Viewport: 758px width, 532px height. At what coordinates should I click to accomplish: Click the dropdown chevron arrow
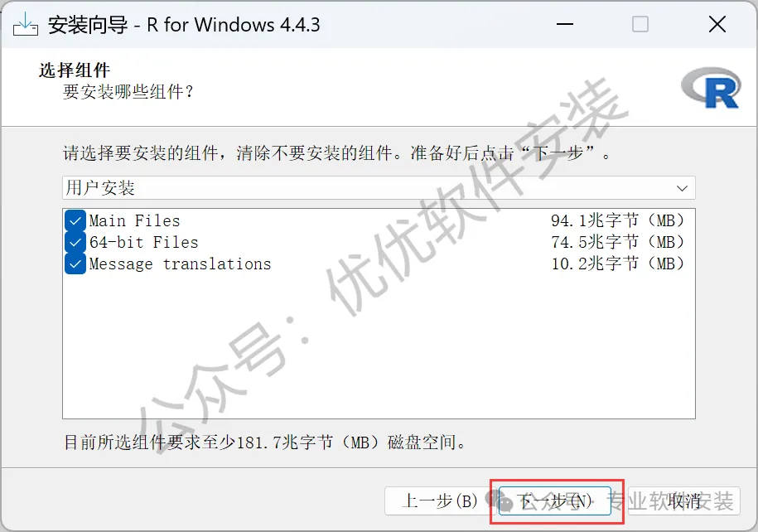pos(682,188)
